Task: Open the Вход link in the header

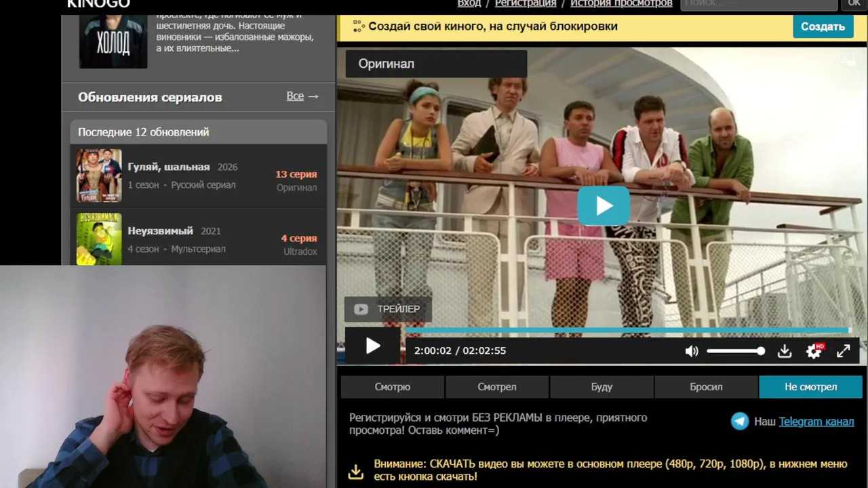Action: click(469, 3)
